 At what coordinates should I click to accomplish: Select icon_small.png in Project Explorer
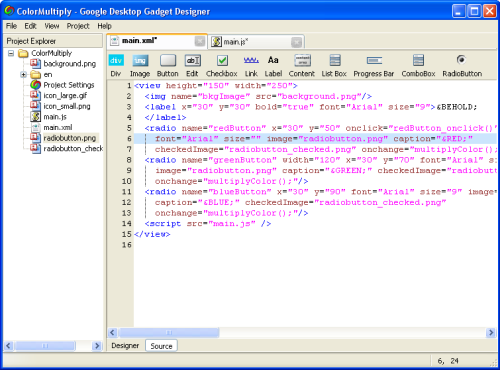(x=67, y=106)
